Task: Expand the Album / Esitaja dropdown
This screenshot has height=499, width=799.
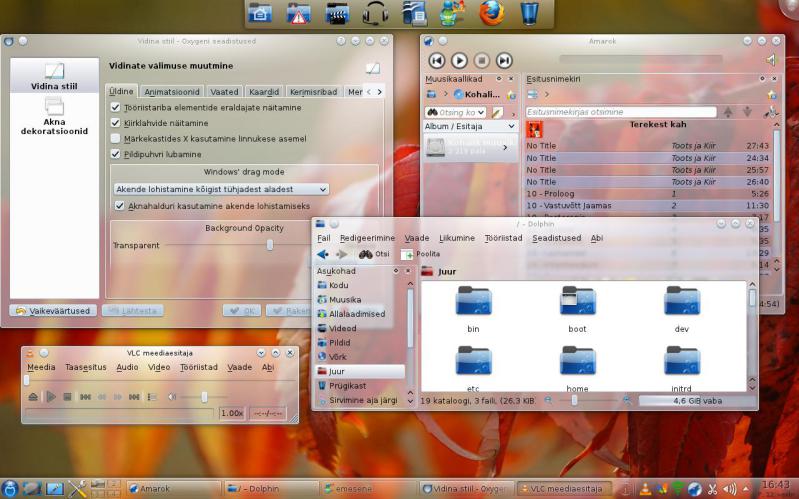Action: [x=470, y=127]
